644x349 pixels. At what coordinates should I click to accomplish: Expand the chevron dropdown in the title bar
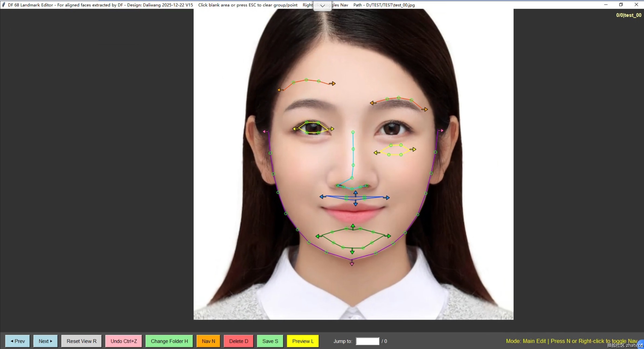[x=322, y=5]
